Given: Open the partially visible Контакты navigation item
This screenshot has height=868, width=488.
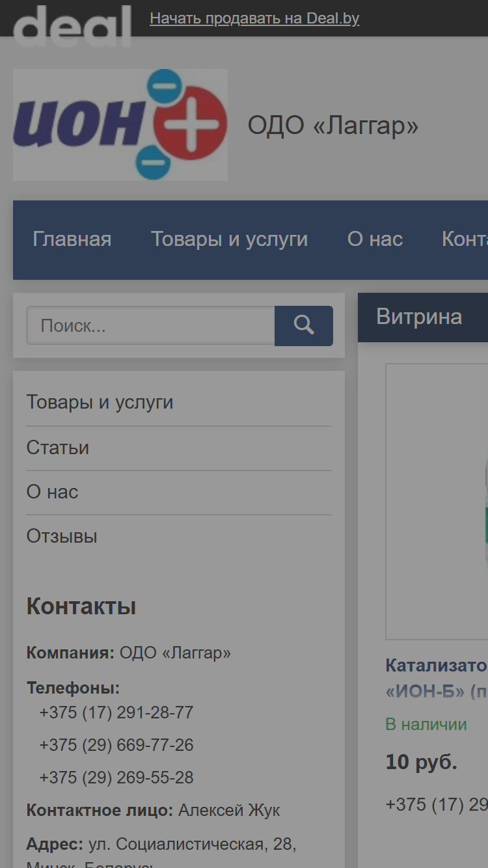Looking at the screenshot, I should pyautogui.click(x=465, y=239).
